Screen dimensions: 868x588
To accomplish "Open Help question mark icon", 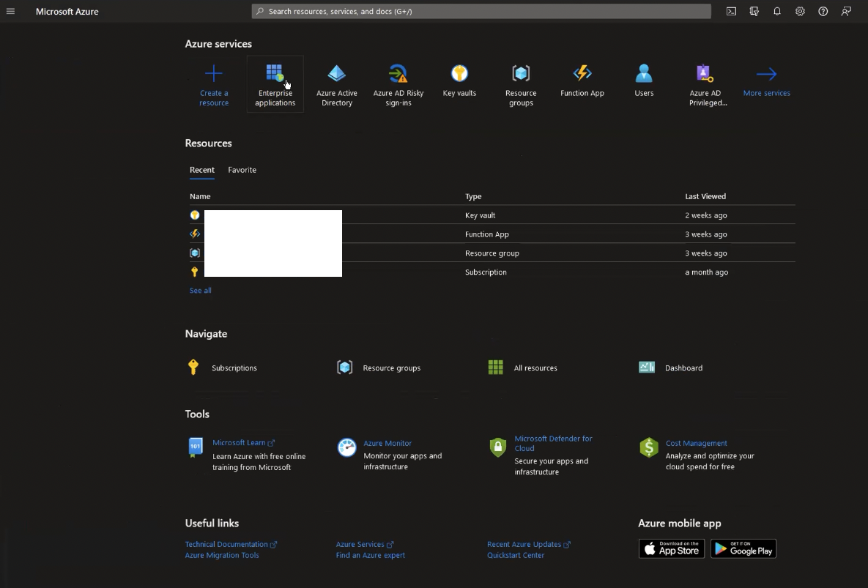I will click(x=823, y=11).
